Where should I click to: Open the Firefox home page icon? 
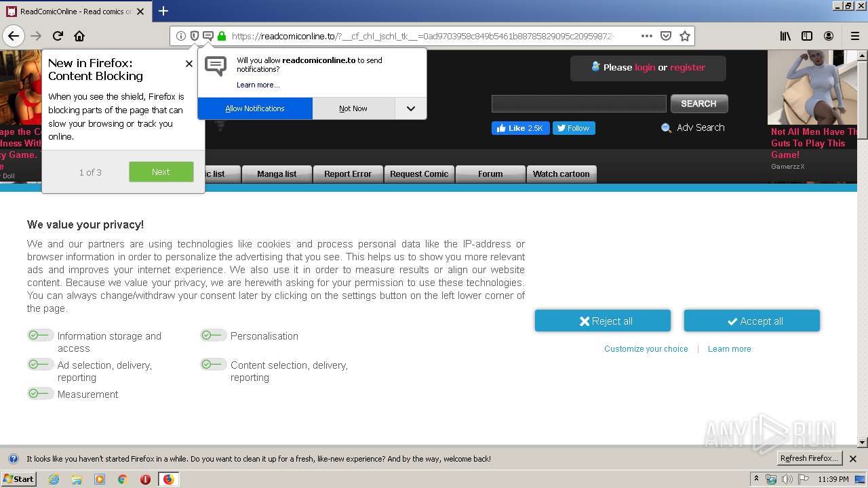(79, 36)
